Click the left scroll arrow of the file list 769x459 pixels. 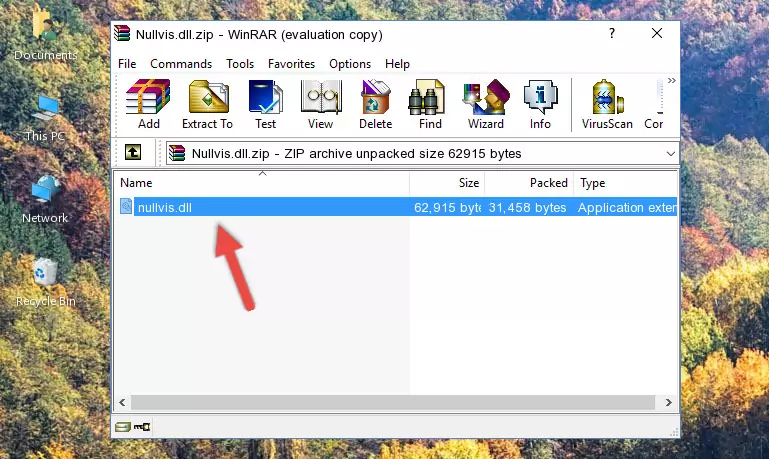122,403
